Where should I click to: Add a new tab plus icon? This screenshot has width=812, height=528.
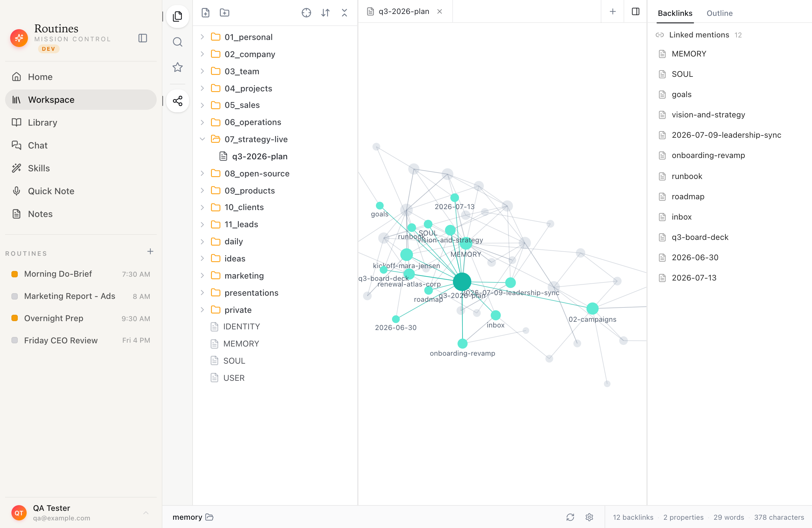[x=613, y=11]
